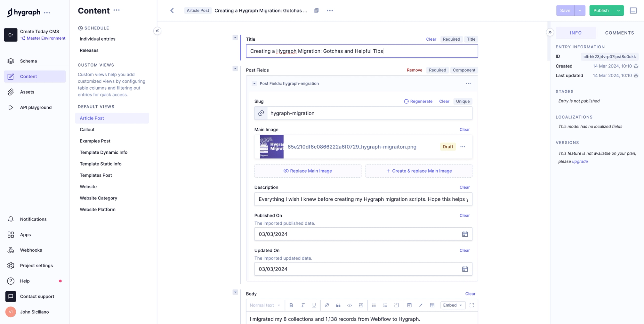Insert an image into the Body

(361, 305)
